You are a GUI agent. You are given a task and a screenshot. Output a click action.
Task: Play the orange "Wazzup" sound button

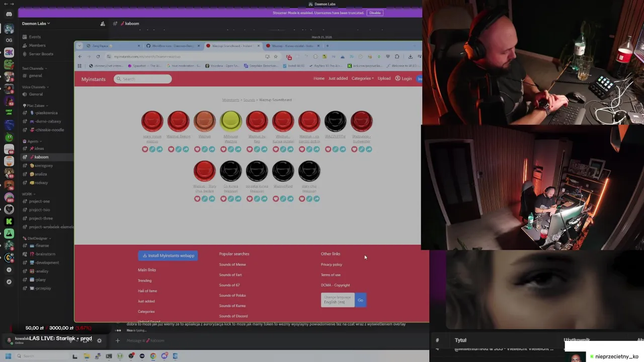204,121
